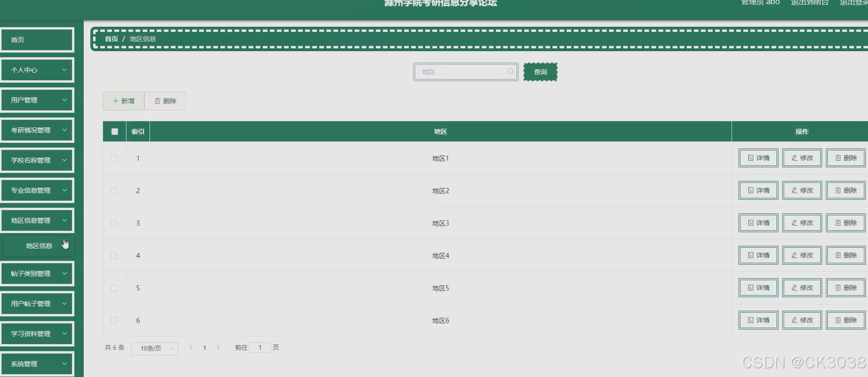Select 地区信息 submenu item
The height and width of the screenshot is (377, 868).
39,246
